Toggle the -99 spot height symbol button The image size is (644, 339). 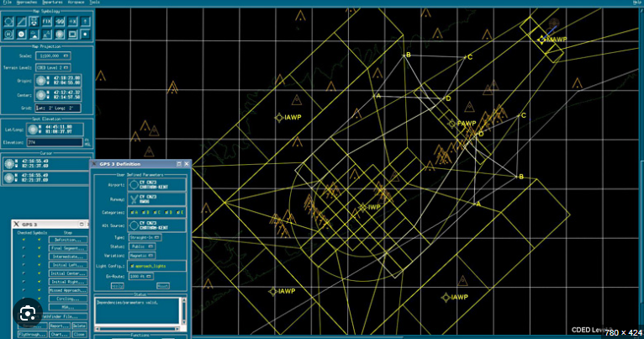(60, 21)
